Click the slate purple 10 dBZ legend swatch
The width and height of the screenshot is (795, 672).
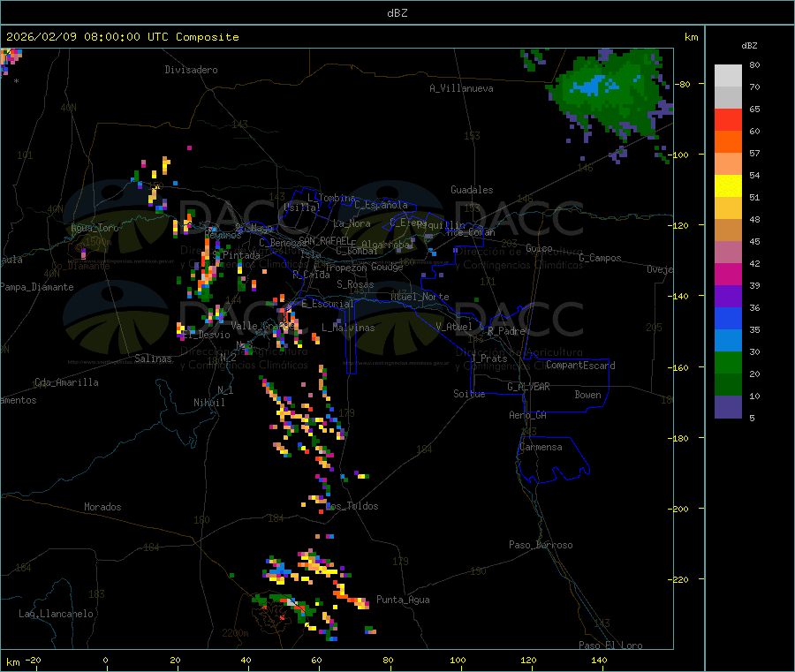728,407
